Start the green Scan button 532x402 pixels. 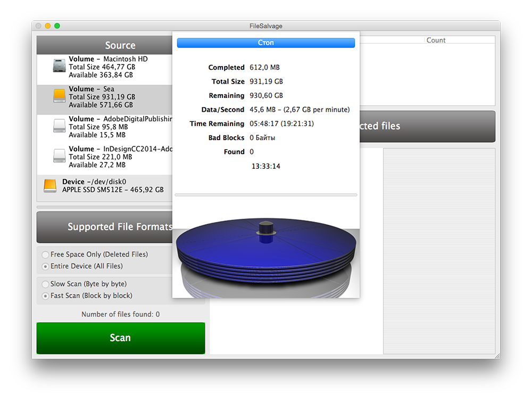tap(120, 338)
